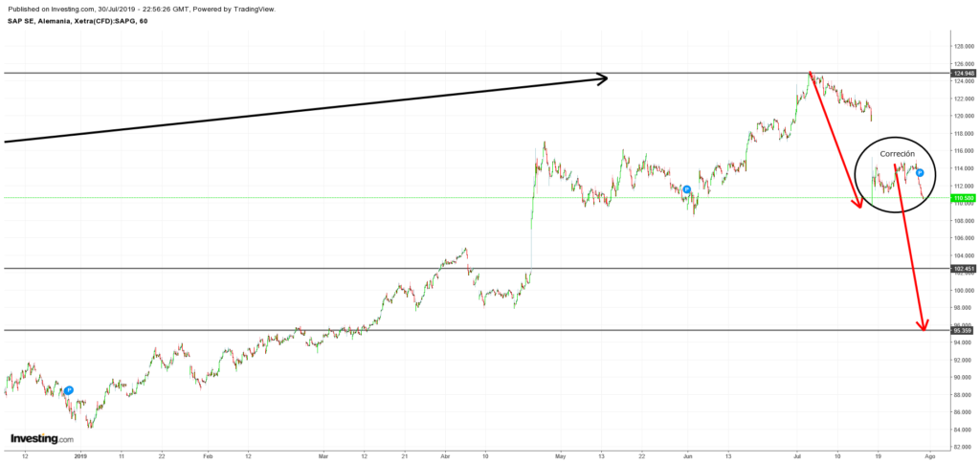
Task: Click the blue marker icon near June
Action: tap(687, 189)
